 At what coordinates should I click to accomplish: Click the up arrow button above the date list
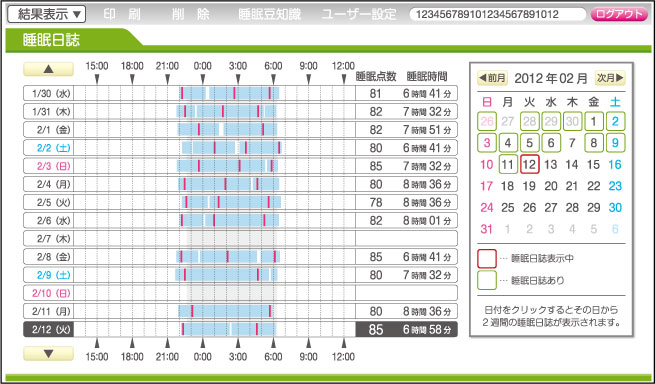(48, 69)
